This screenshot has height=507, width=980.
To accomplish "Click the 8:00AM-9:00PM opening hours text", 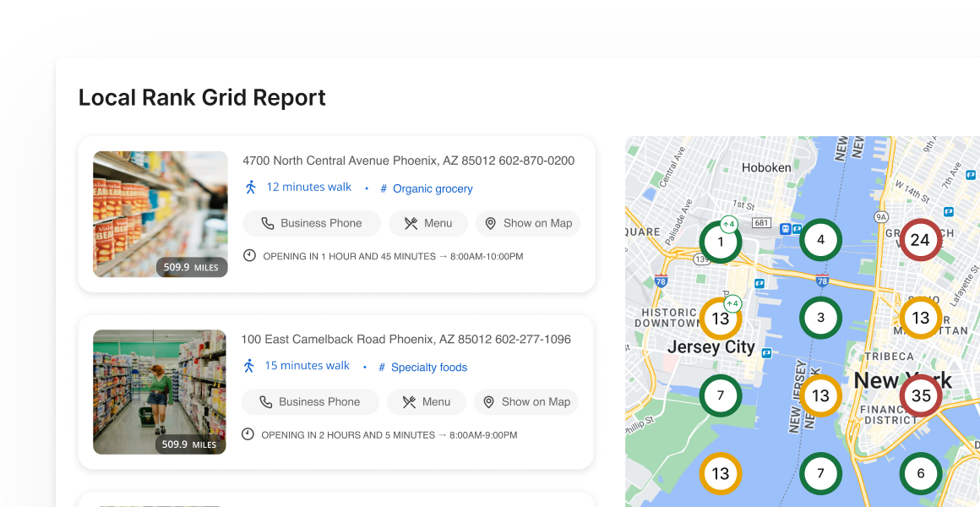I will pyautogui.click(x=483, y=435).
